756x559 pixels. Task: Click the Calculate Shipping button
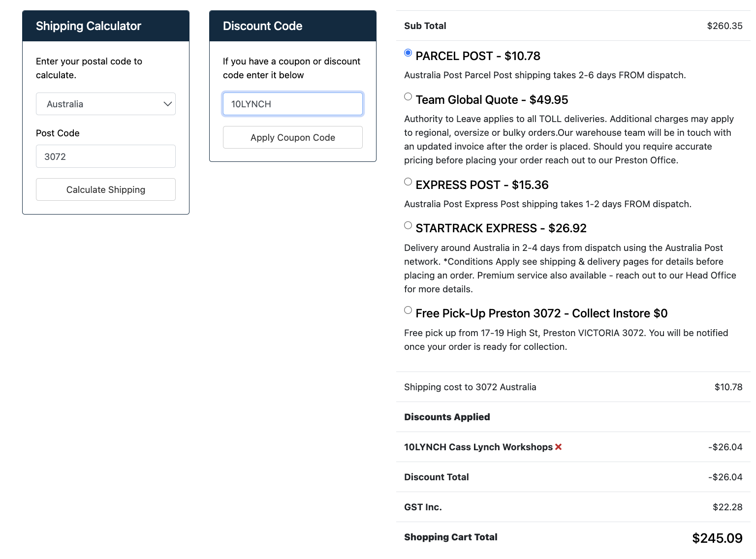click(106, 189)
